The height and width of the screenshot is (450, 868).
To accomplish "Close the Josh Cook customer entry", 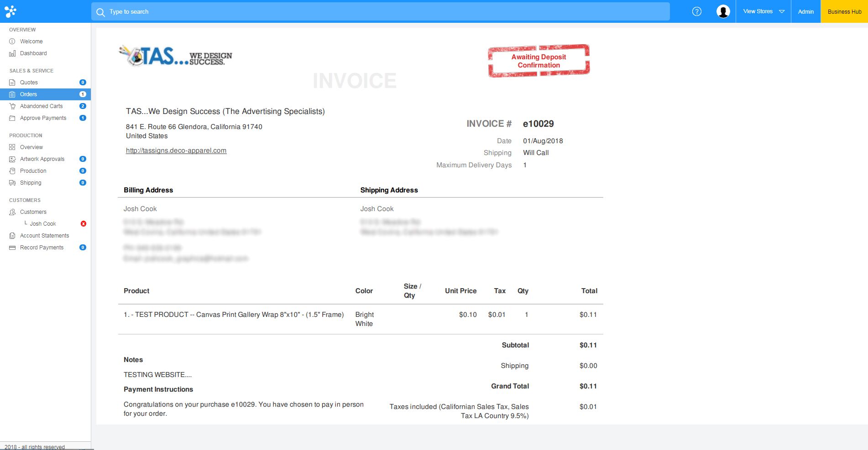I will pos(83,224).
